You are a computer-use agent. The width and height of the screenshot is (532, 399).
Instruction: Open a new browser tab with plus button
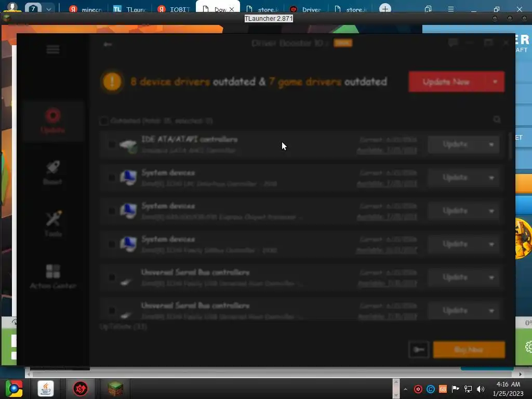point(385,8)
